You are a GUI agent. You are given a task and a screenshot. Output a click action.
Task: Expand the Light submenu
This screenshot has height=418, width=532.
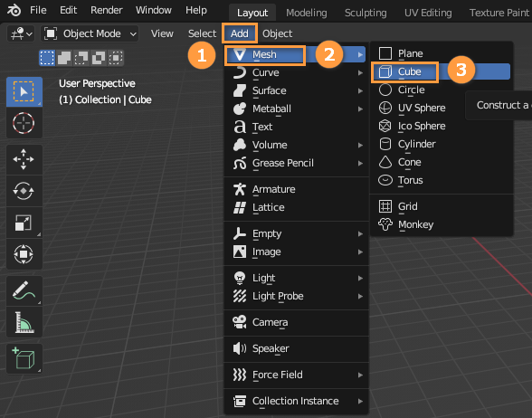(x=296, y=279)
